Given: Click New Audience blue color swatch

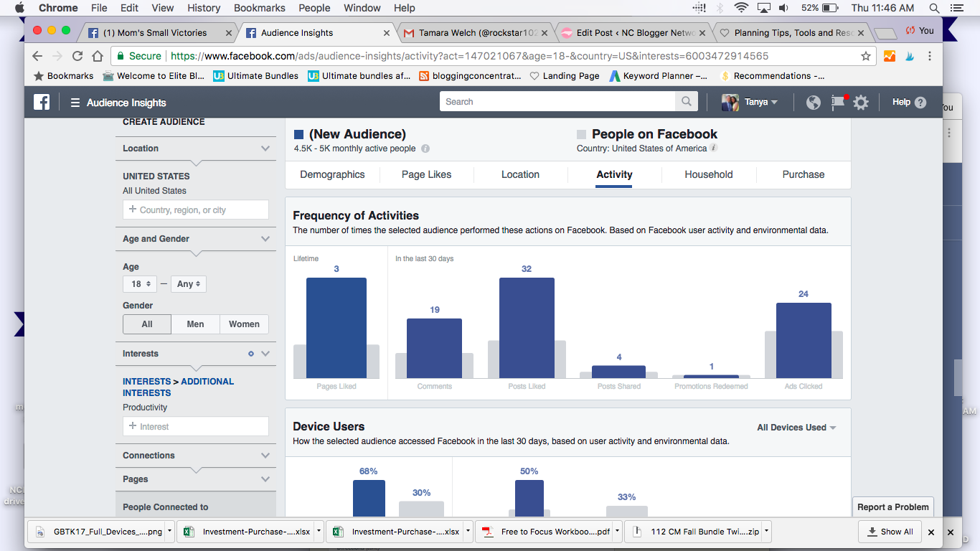Looking at the screenshot, I should pos(298,134).
